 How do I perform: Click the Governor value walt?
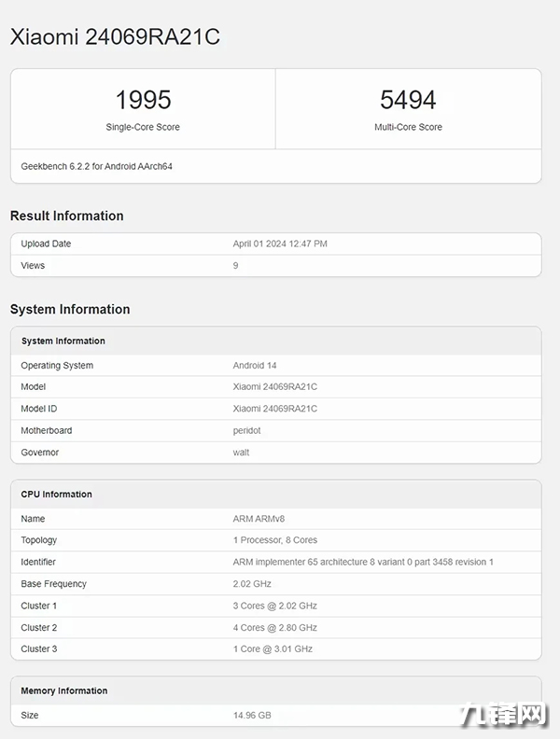point(242,453)
